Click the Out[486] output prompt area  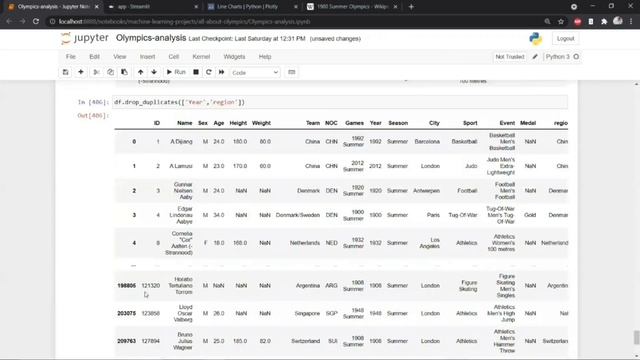pos(93,116)
